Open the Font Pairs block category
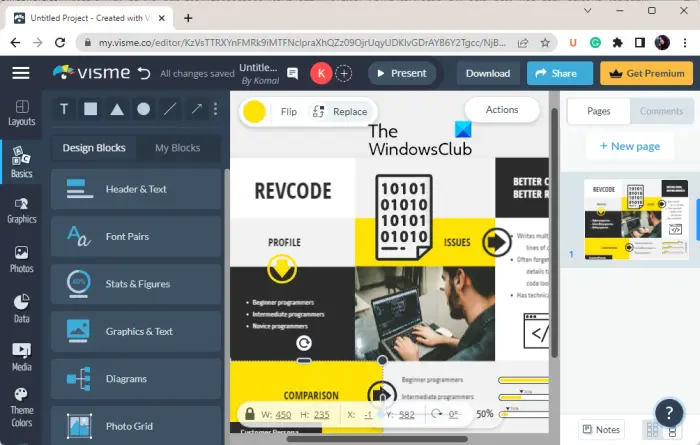The image size is (700, 445). (x=136, y=237)
